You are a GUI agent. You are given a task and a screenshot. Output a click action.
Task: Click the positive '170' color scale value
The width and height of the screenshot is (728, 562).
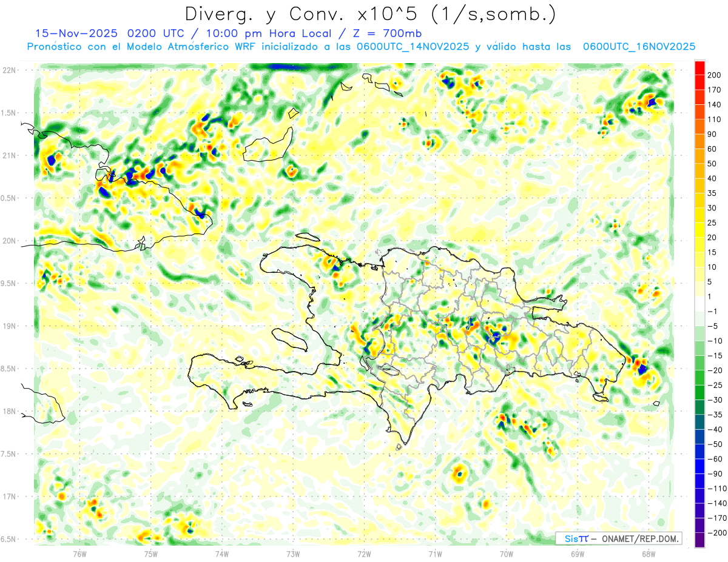(715, 90)
